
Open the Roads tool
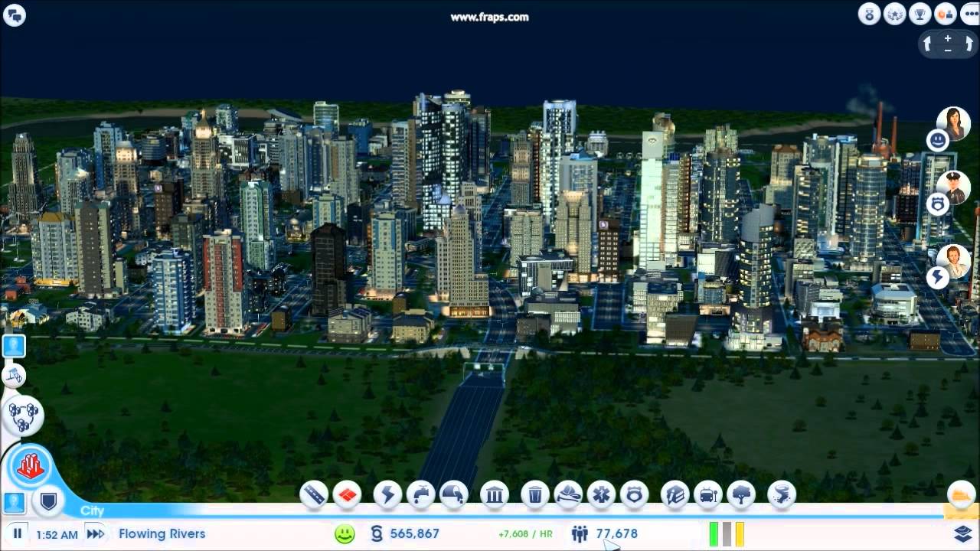(314, 495)
